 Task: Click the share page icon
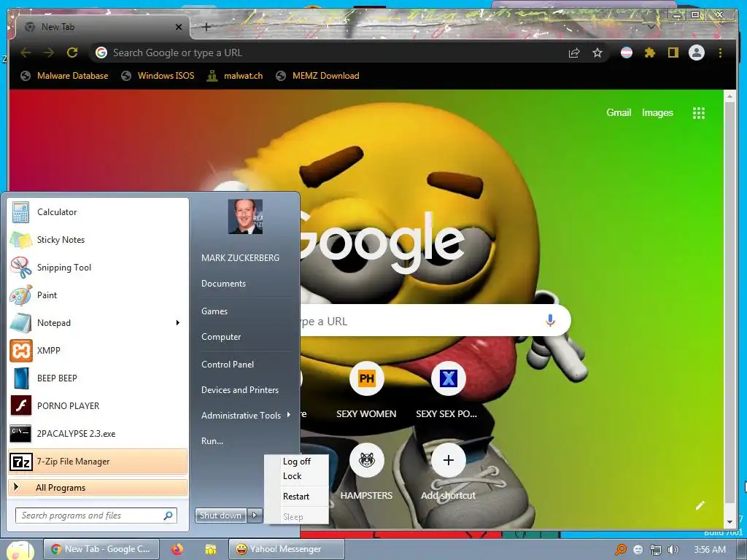click(x=574, y=52)
